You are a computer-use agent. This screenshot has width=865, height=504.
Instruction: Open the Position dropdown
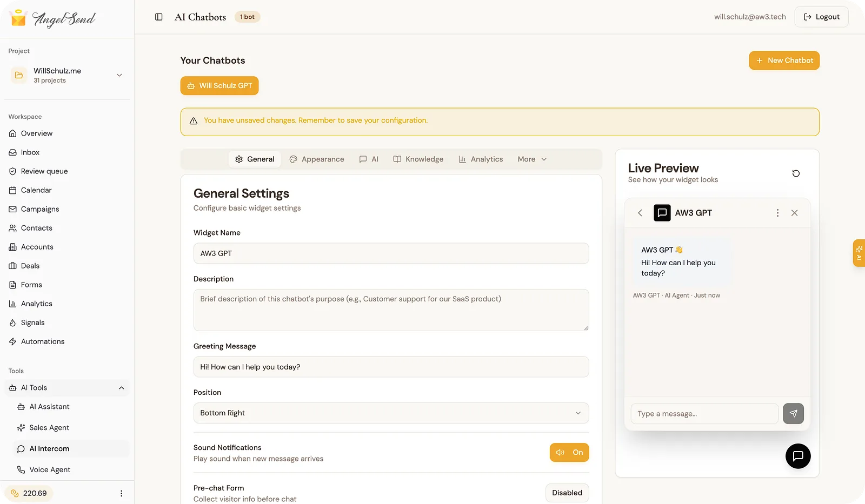pos(391,413)
